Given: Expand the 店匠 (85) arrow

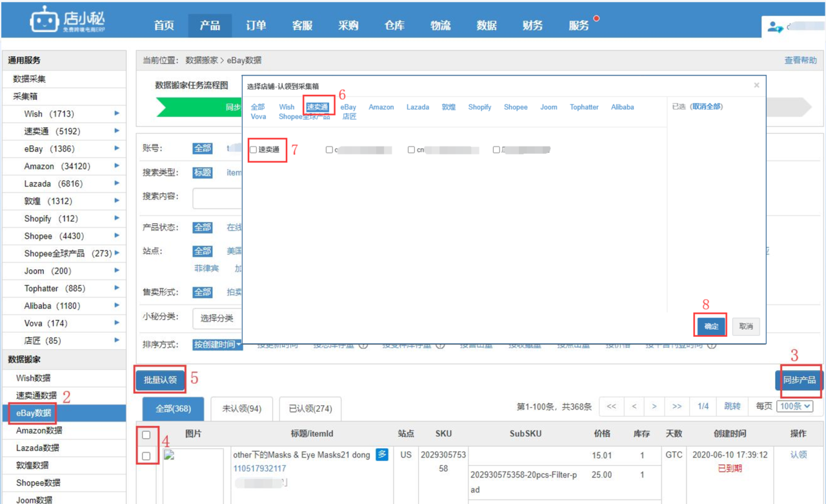Looking at the screenshot, I should pyautogui.click(x=117, y=340).
